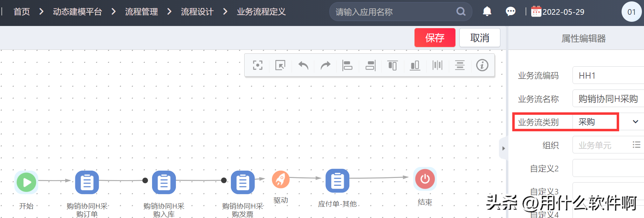Align selected nodes to the top

click(x=392, y=65)
